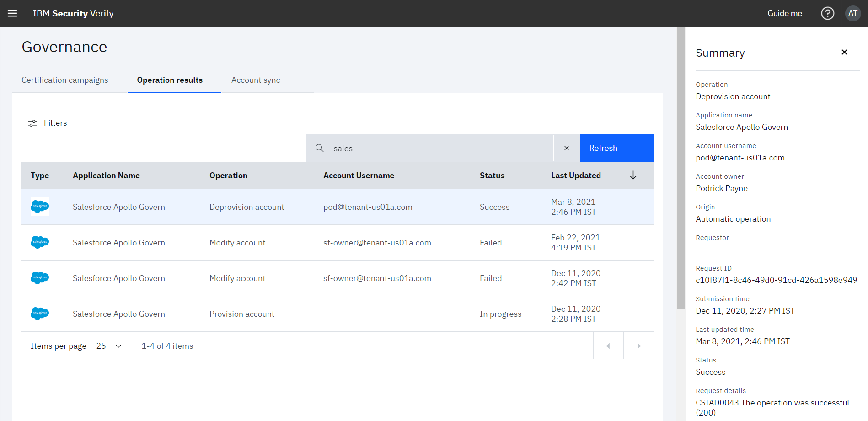Open the hamburger navigation menu
The image size is (868, 421).
click(x=12, y=13)
